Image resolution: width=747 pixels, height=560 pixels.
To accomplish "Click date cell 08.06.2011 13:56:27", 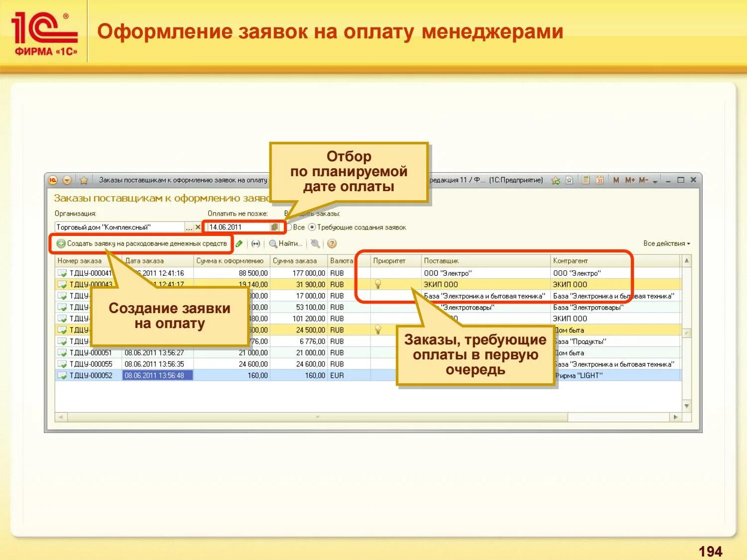I will [157, 352].
